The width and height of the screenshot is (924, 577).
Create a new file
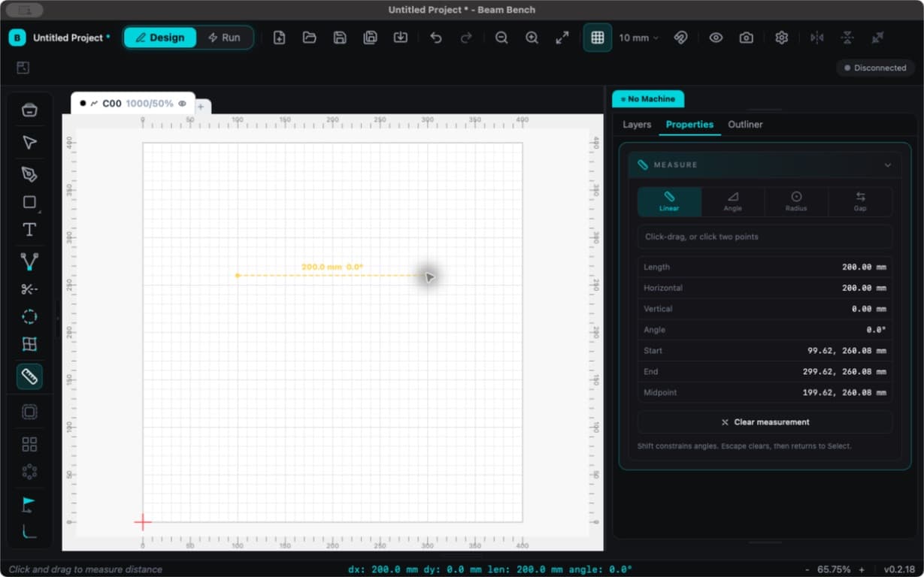pyautogui.click(x=279, y=38)
